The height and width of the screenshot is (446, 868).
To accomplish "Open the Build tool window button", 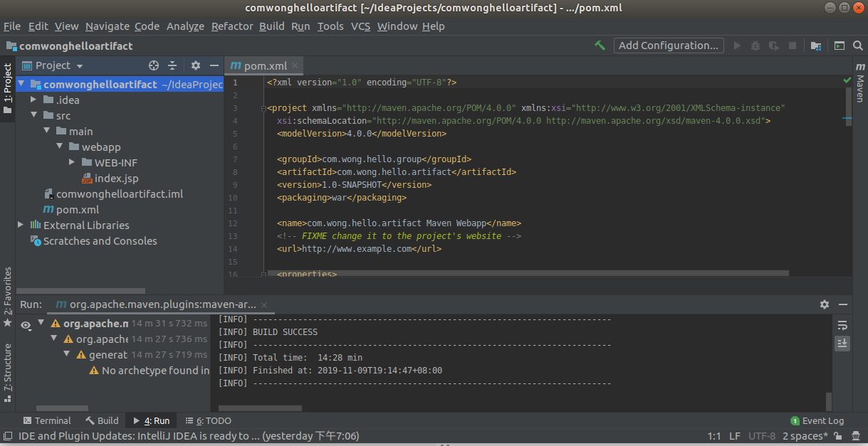I will [x=102, y=420].
